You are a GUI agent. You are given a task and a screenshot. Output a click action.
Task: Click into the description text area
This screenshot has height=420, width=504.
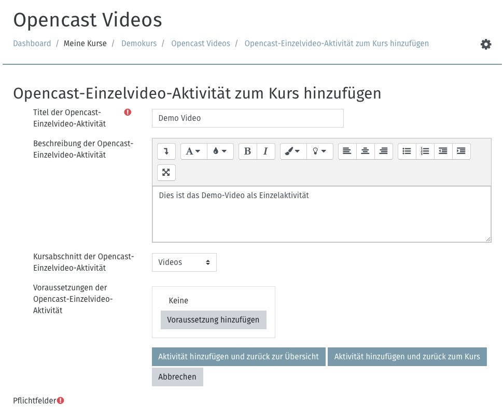point(321,214)
